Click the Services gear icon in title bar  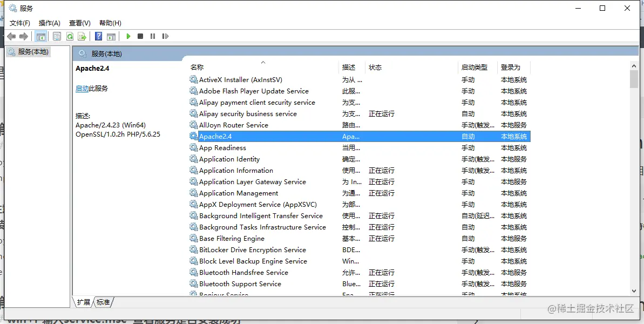point(13,8)
